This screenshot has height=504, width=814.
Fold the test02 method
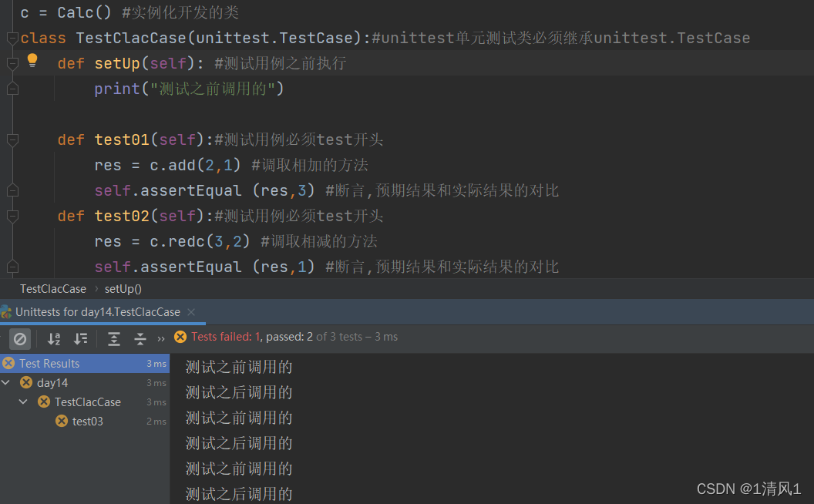(x=12, y=216)
